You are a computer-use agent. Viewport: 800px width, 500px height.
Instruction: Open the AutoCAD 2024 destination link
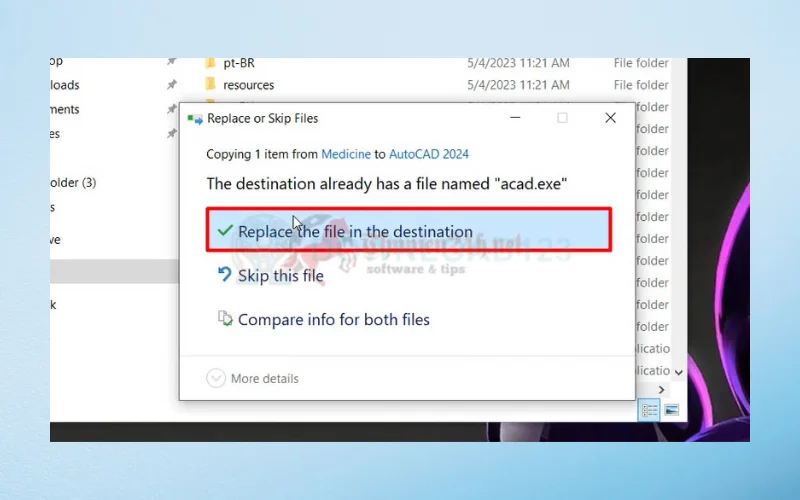pos(429,154)
